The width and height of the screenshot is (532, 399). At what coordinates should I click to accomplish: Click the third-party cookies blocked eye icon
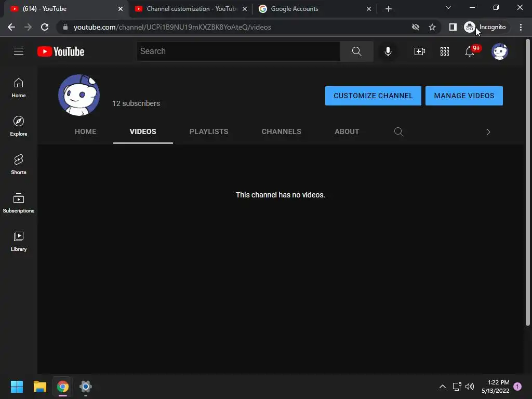point(415,27)
